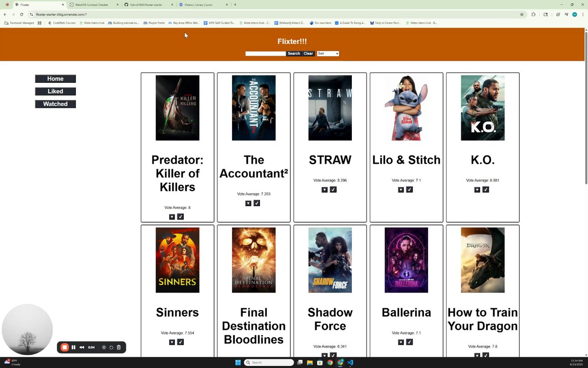Open a new browser tab

click(235, 5)
